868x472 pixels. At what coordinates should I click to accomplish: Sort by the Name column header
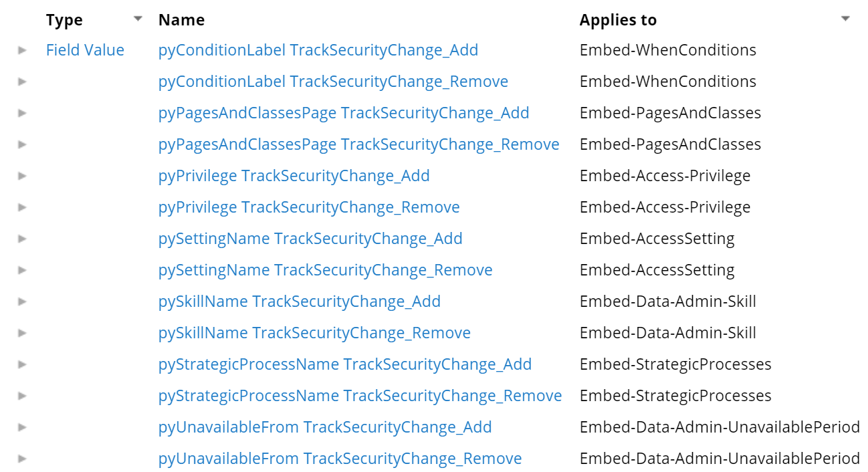pyautogui.click(x=181, y=20)
